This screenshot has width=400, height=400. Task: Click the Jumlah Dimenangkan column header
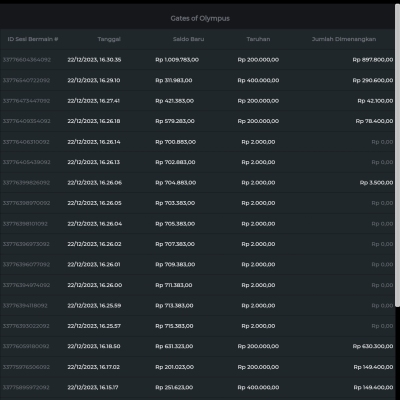[x=344, y=39]
